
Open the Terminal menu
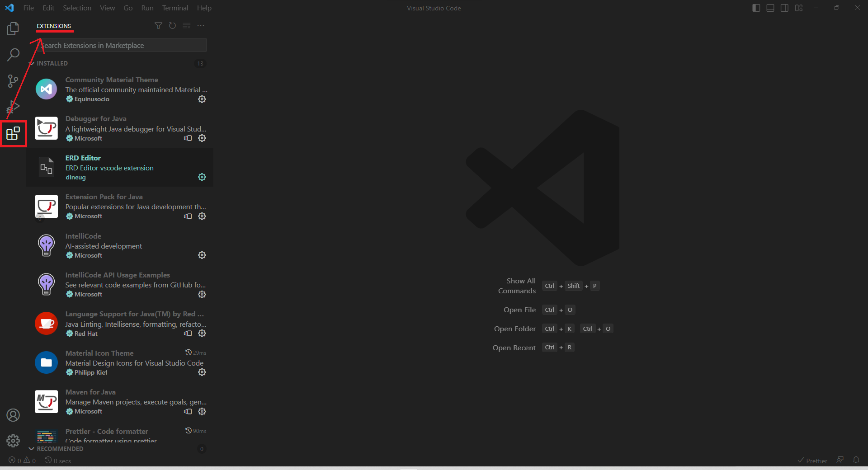click(x=175, y=8)
